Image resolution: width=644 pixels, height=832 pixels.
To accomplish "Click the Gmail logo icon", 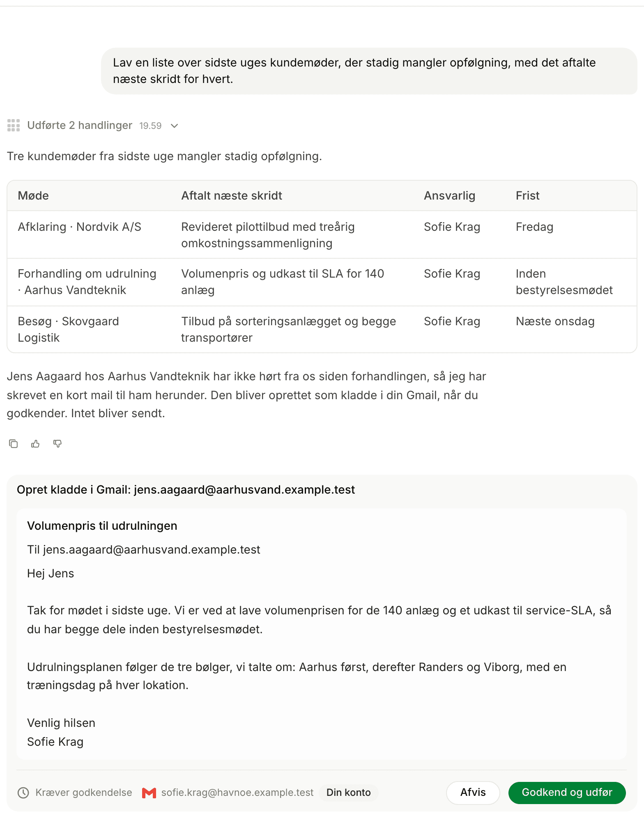I will (149, 793).
